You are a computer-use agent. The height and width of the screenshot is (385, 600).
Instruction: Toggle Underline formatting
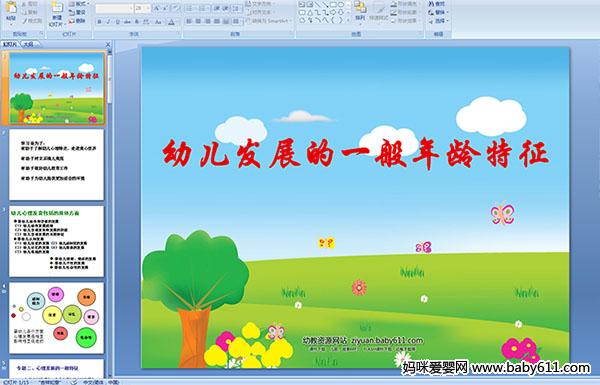[117, 22]
